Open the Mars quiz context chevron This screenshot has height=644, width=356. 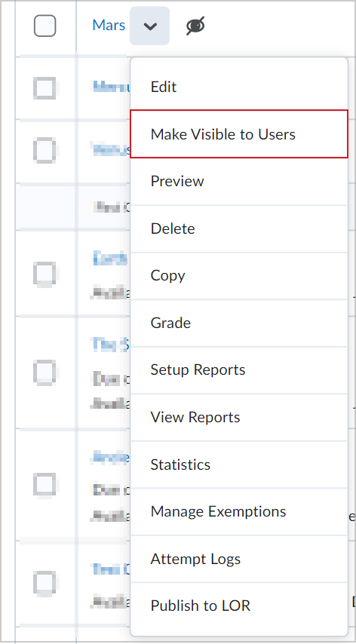(150, 26)
